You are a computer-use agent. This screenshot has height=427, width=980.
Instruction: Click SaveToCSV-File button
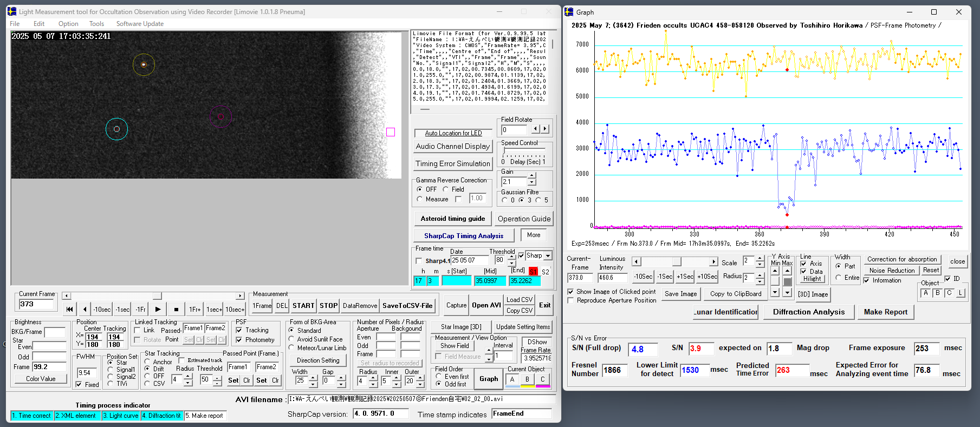pyautogui.click(x=407, y=306)
